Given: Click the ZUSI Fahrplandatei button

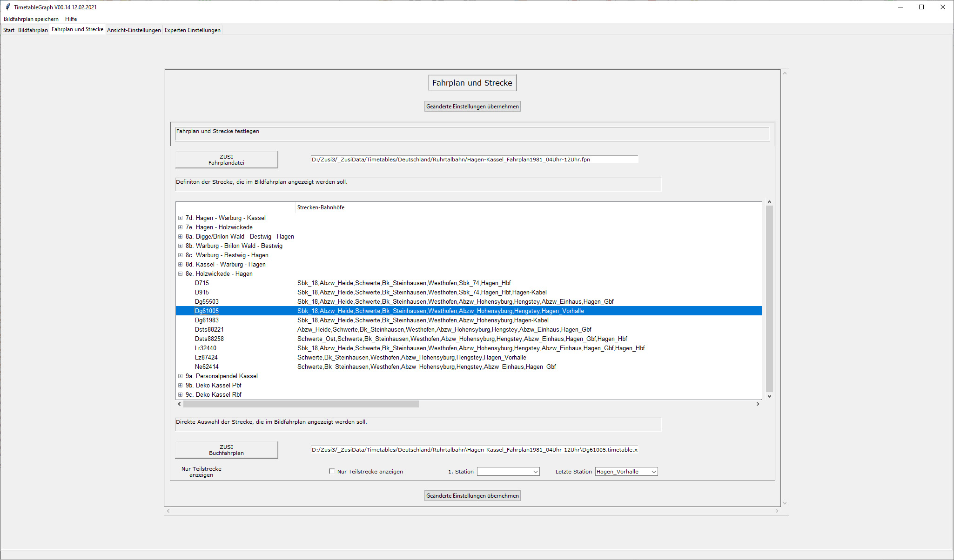Looking at the screenshot, I should 226,160.
